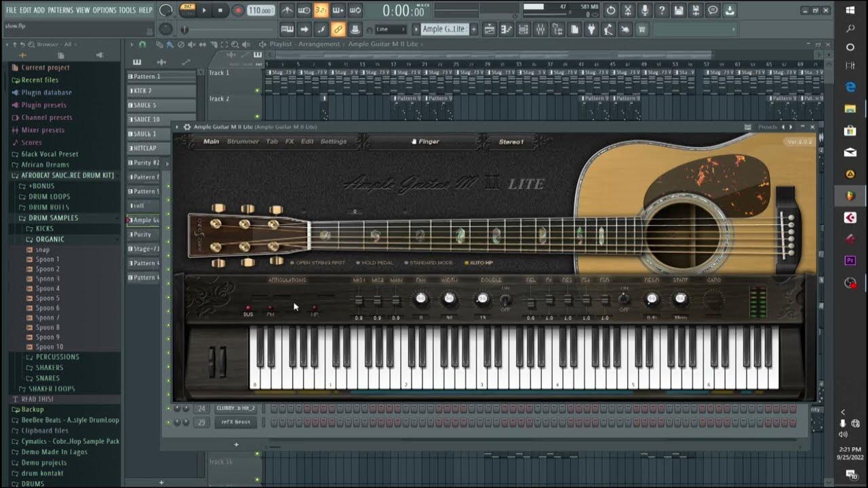Click the CAPO knob

point(713,299)
